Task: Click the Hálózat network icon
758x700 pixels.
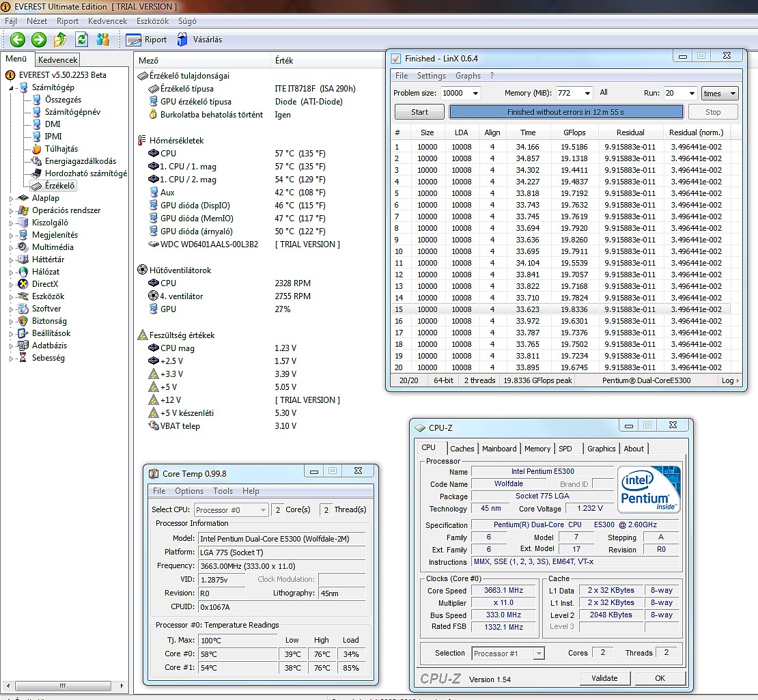Action: coord(23,272)
